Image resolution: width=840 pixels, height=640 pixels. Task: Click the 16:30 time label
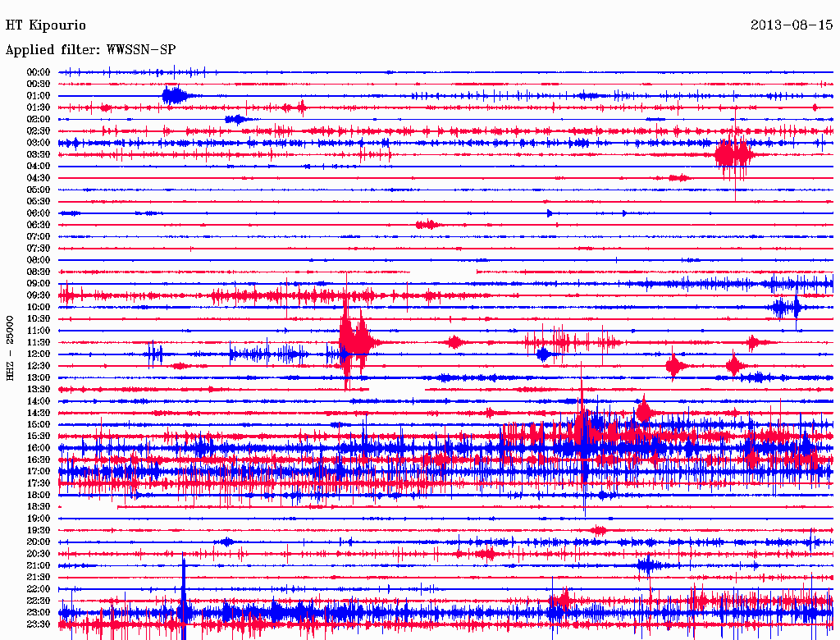click(39, 460)
